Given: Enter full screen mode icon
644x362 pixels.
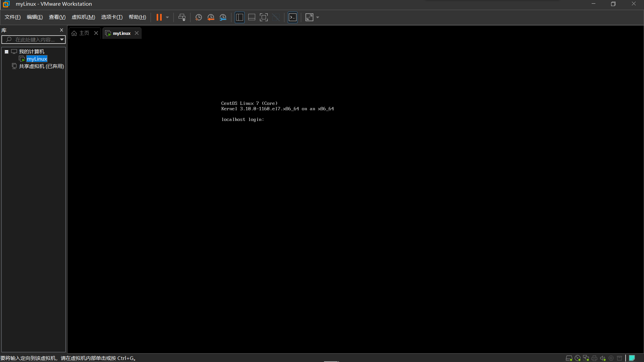Looking at the screenshot, I should click(264, 17).
